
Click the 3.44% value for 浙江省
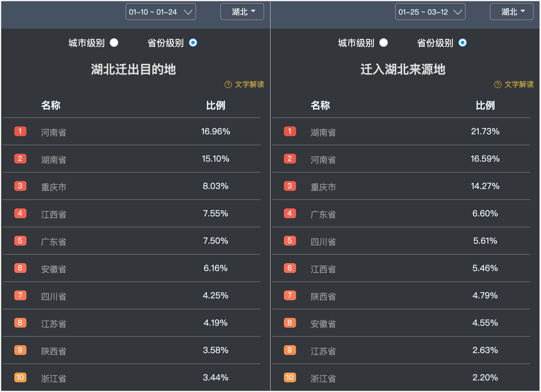click(x=215, y=377)
